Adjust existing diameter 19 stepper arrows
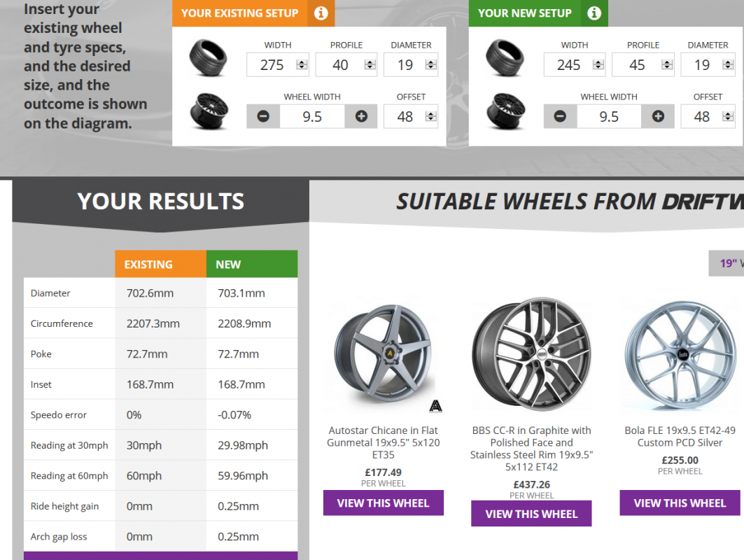This screenshot has width=744, height=560. (431, 64)
